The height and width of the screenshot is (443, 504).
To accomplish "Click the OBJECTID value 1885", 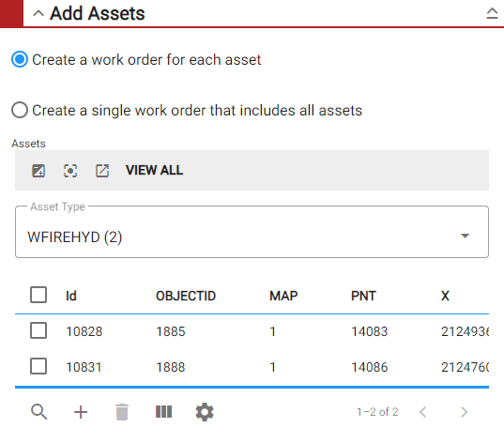I will 171,331.
